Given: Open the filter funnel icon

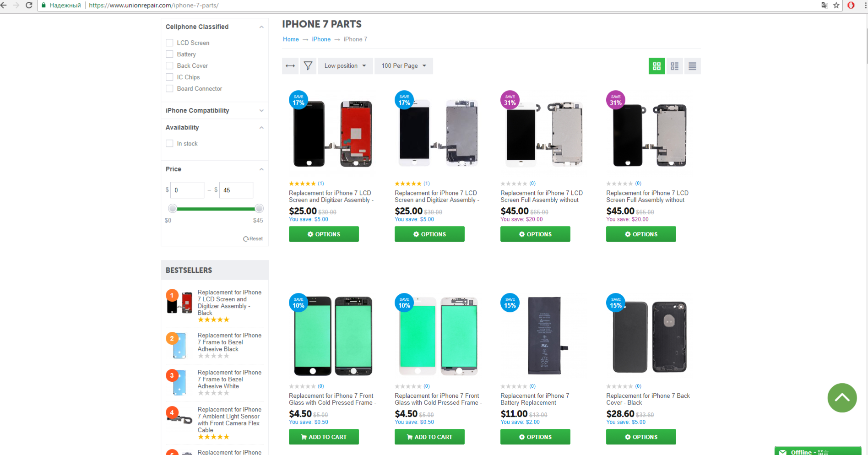Looking at the screenshot, I should tap(308, 66).
